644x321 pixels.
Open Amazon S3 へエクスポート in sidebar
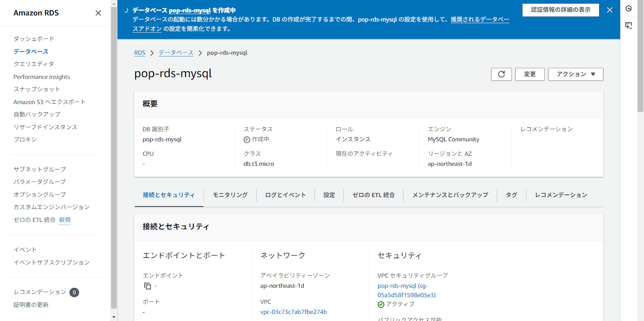(50, 102)
